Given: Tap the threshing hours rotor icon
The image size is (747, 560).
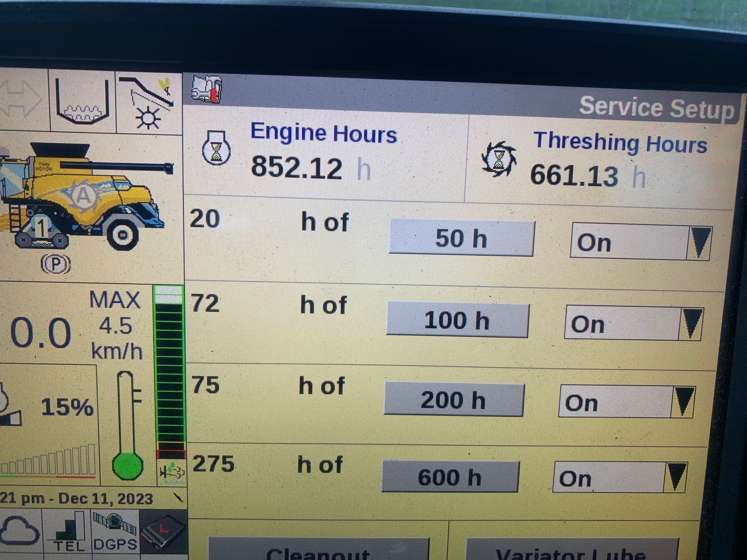Looking at the screenshot, I should coord(499,159).
